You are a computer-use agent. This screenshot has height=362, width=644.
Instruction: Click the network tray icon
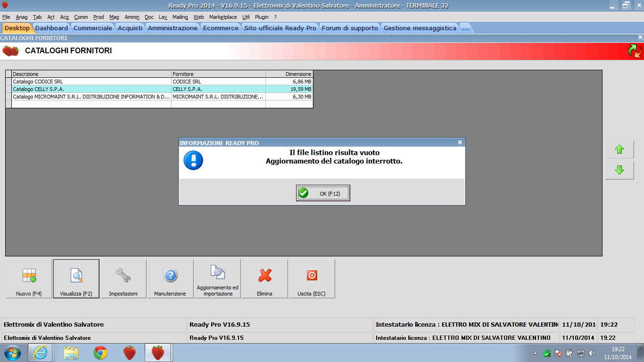click(x=581, y=353)
